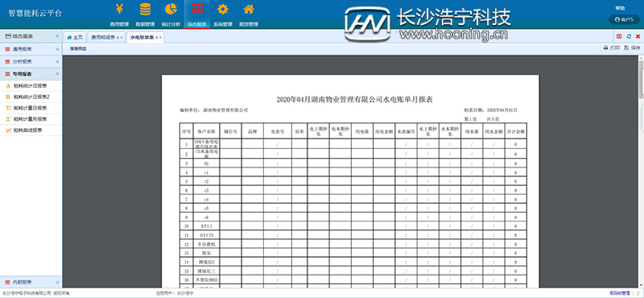Click the 制表日期 date text

[x=490, y=110]
